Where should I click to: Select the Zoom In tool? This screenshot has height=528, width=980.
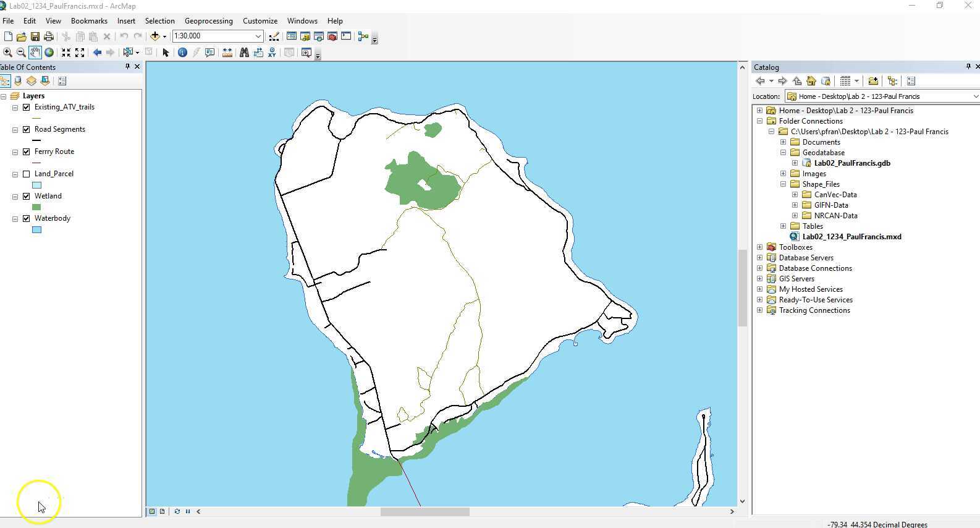click(x=7, y=53)
